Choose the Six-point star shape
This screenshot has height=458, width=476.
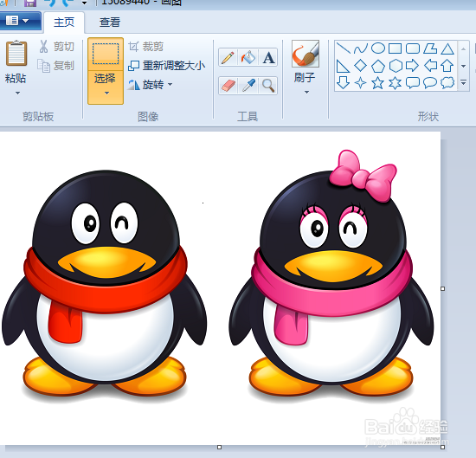(396, 82)
